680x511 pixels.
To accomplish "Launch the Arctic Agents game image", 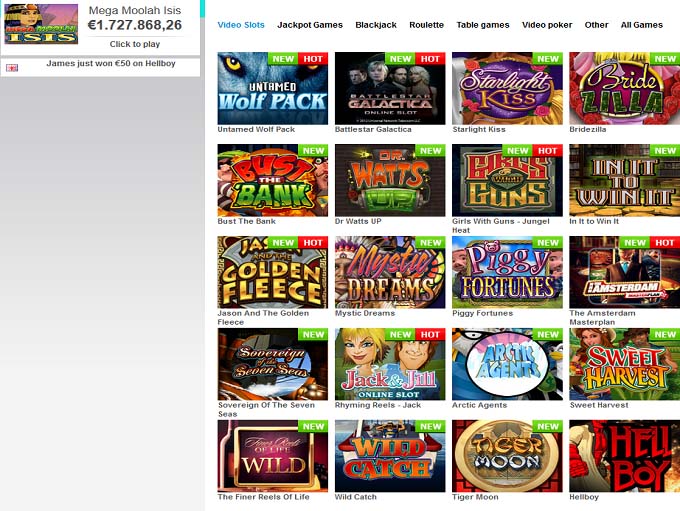I will pyautogui.click(x=507, y=364).
